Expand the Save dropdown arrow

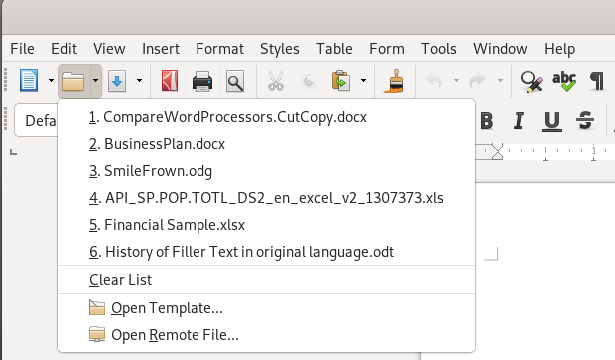(139, 81)
